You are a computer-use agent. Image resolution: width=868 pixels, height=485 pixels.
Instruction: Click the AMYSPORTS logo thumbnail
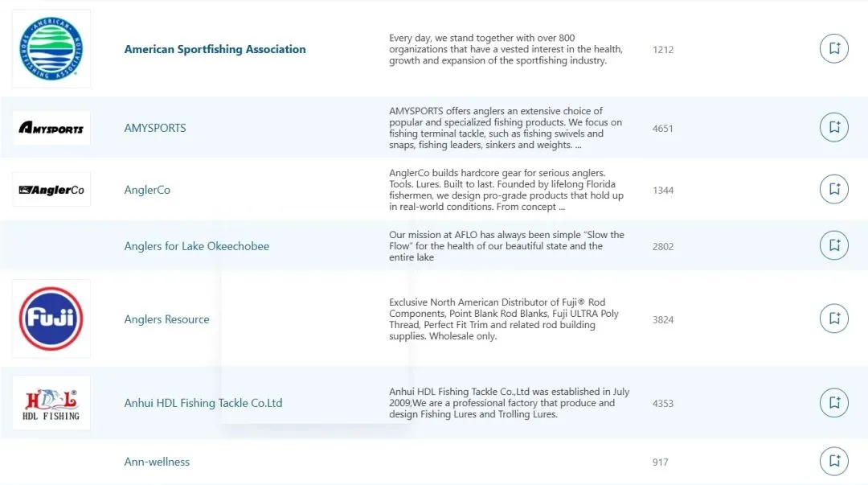(x=51, y=128)
